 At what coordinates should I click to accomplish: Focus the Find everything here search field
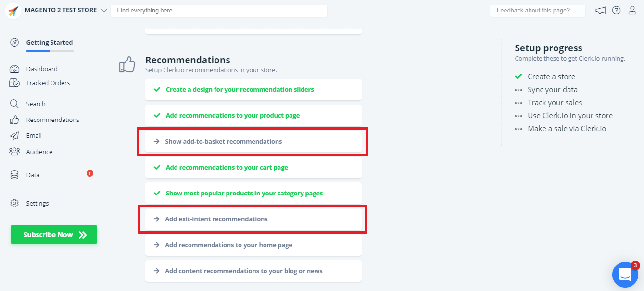(x=218, y=11)
